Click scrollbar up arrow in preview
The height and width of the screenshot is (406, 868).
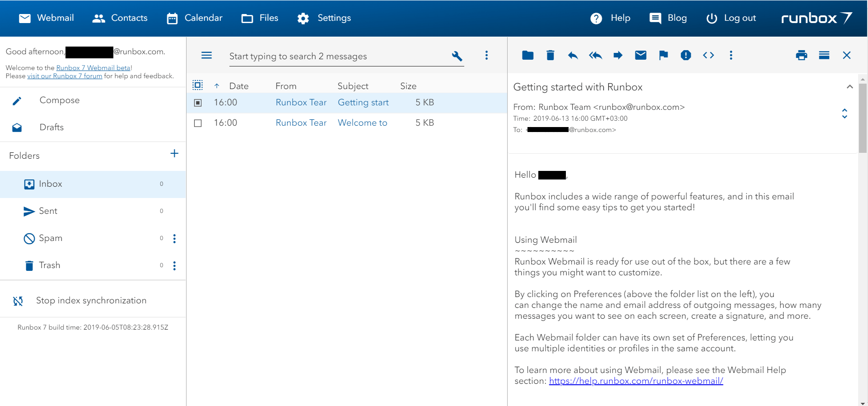[x=863, y=78]
